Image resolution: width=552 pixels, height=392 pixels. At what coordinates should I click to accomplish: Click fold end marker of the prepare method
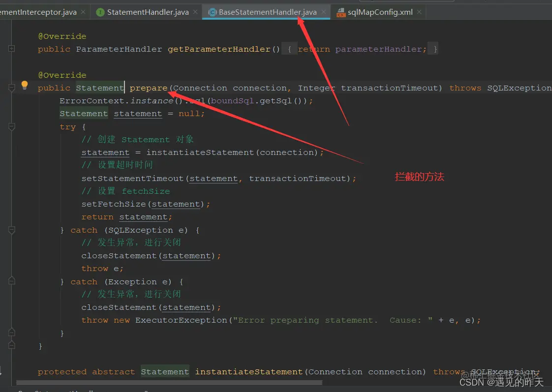point(12,345)
